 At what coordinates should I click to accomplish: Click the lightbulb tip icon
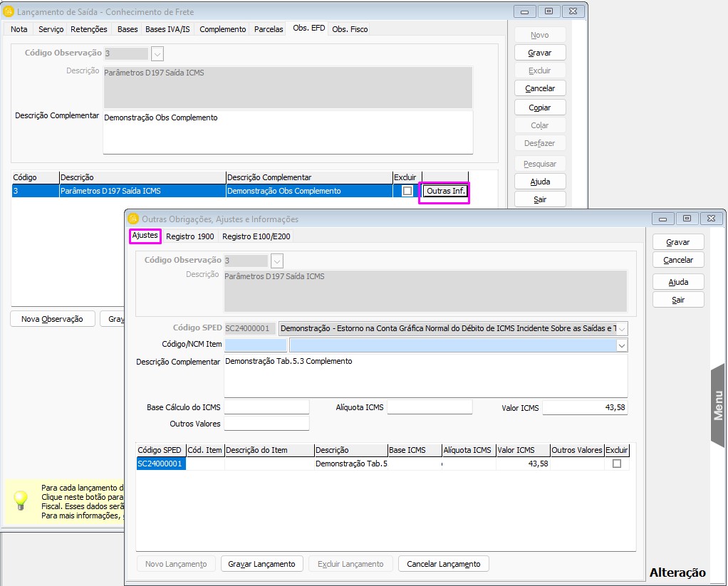tap(21, 498)
